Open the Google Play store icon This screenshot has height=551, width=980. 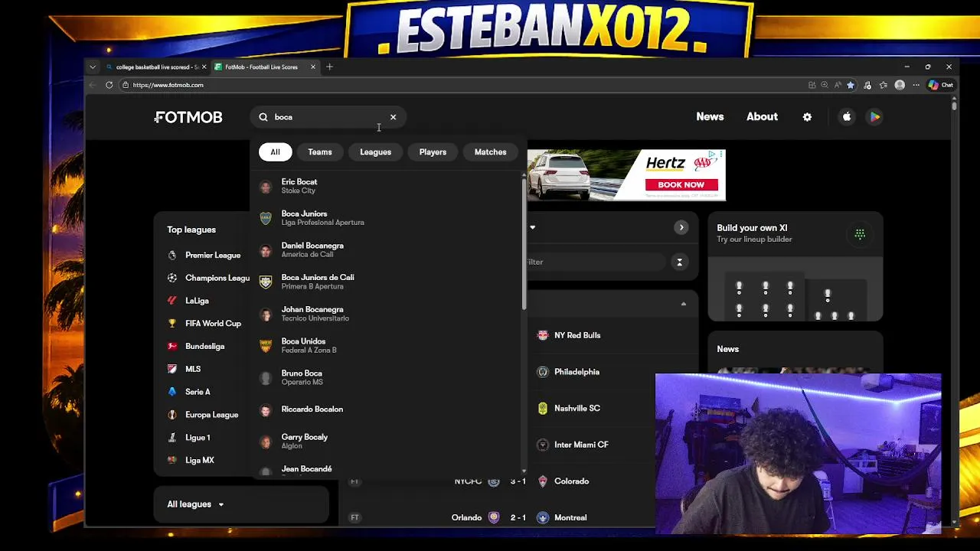874,117
